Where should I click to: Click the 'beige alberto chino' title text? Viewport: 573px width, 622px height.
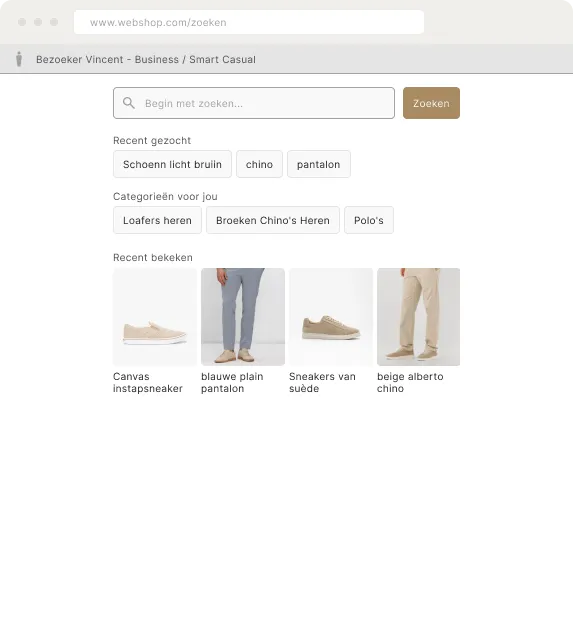point(410,382)
